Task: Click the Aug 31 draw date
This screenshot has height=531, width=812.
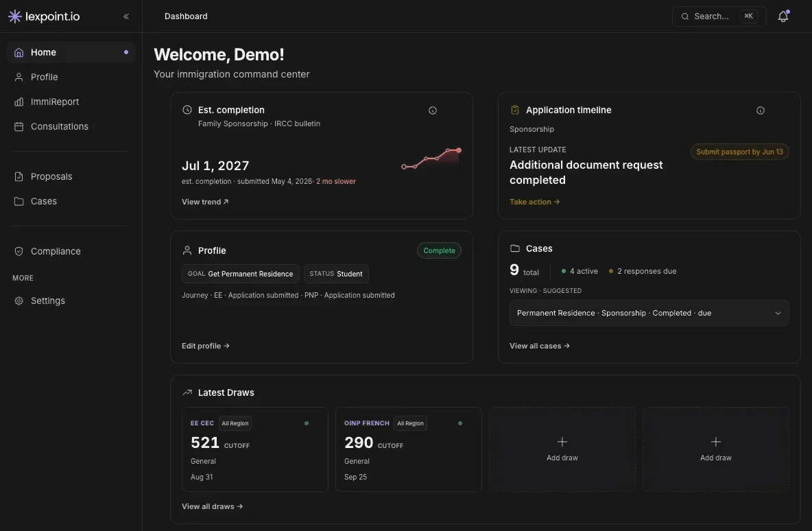Action: coord(202,477)
